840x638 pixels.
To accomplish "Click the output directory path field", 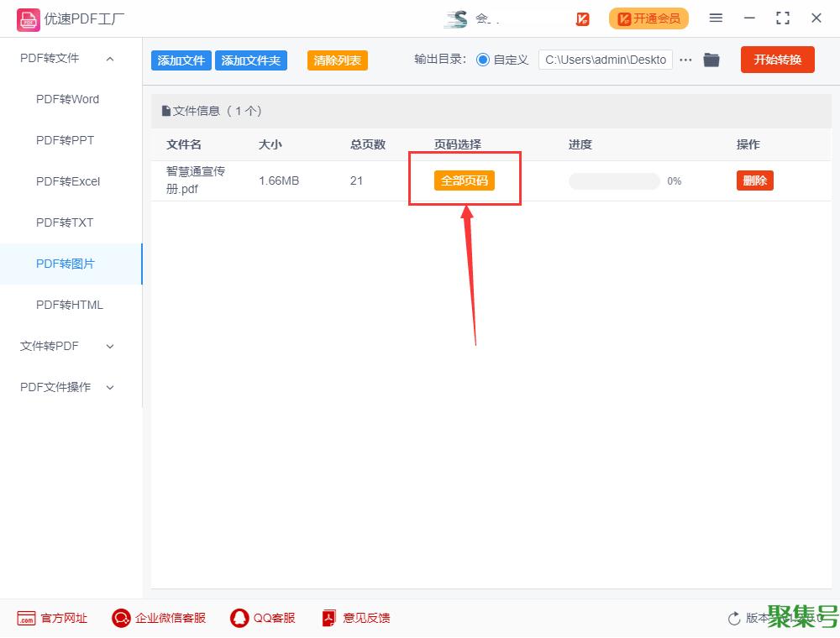I will coord(605,60).
